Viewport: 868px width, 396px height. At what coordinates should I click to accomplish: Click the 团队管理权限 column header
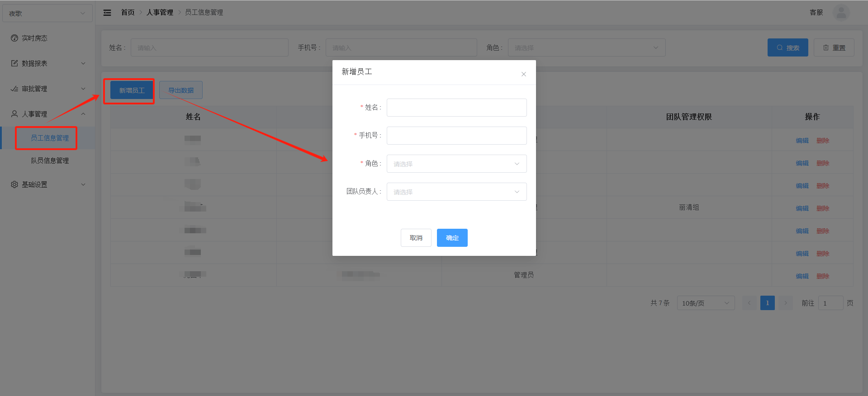(689, 117)
